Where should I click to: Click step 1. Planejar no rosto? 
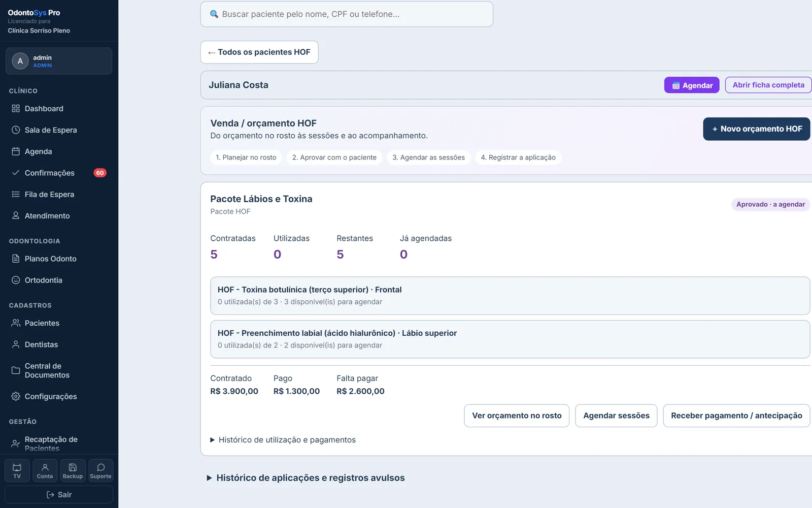pyautogui.click(x=246, y=157)
